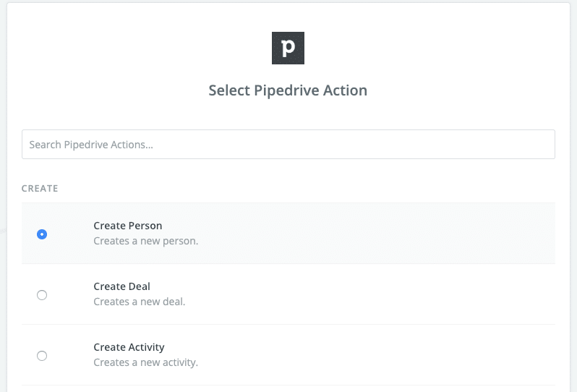Select the Create Person radio button
Viewport: 577px width, 392px height.
click(42, 234)
